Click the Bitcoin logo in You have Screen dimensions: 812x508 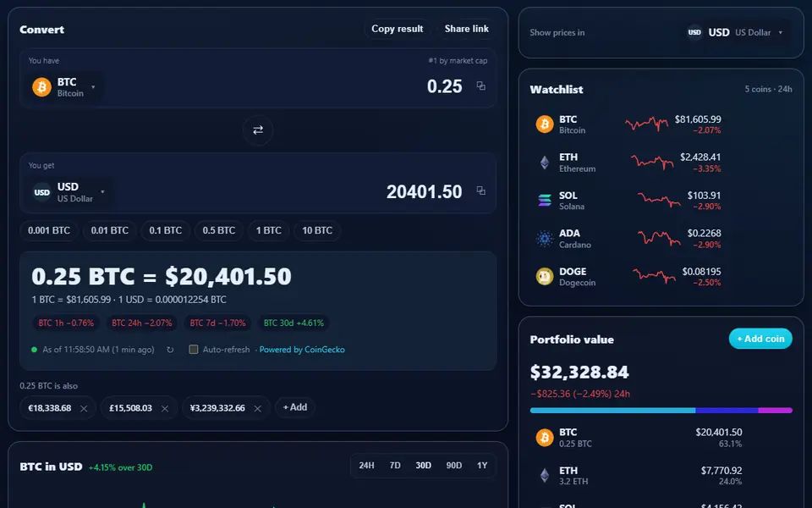pyautogui.click(x=42, y=87)
